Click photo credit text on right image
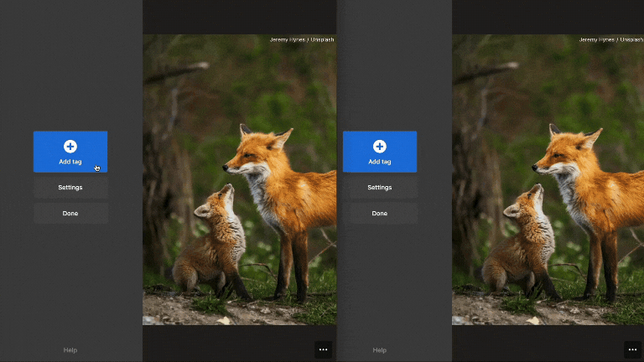This screenshot has height=362, width=644. click(x=611, y=40)
